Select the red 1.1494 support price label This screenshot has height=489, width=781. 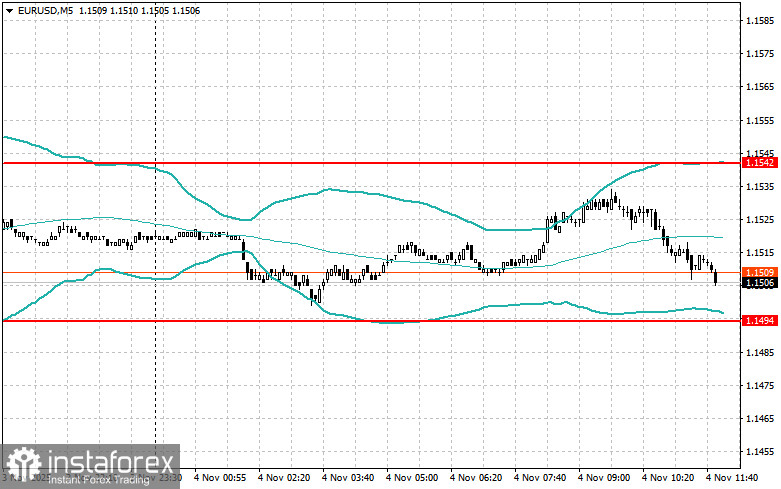coord(760,321)
